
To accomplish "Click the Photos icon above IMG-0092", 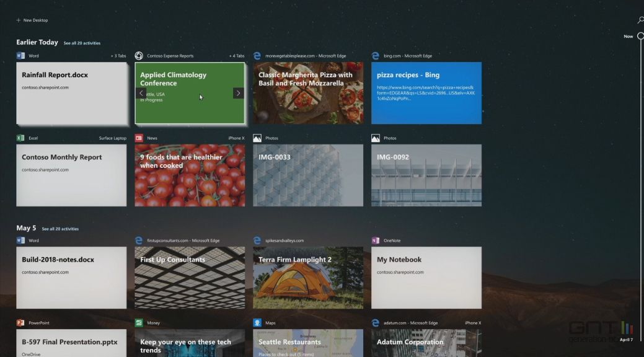I will 376,138.
